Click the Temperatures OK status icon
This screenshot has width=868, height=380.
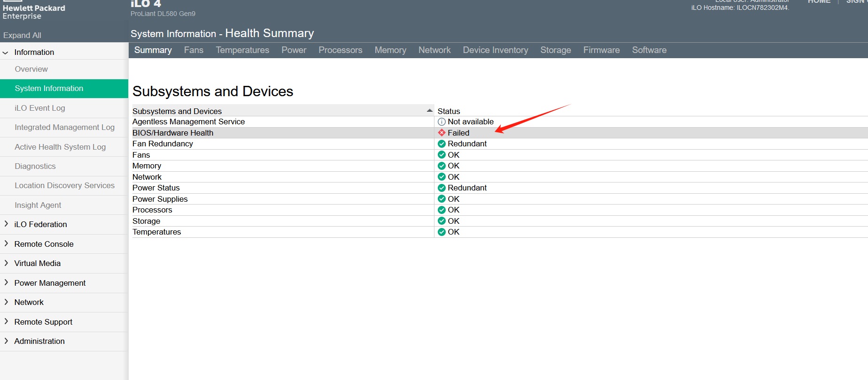point(442,232)
